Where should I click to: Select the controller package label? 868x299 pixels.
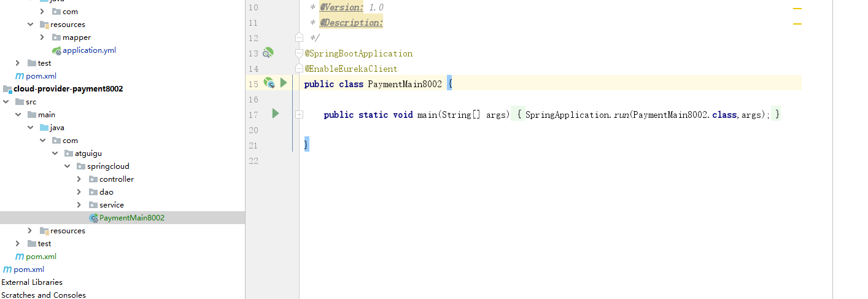(x=117, y=179)
